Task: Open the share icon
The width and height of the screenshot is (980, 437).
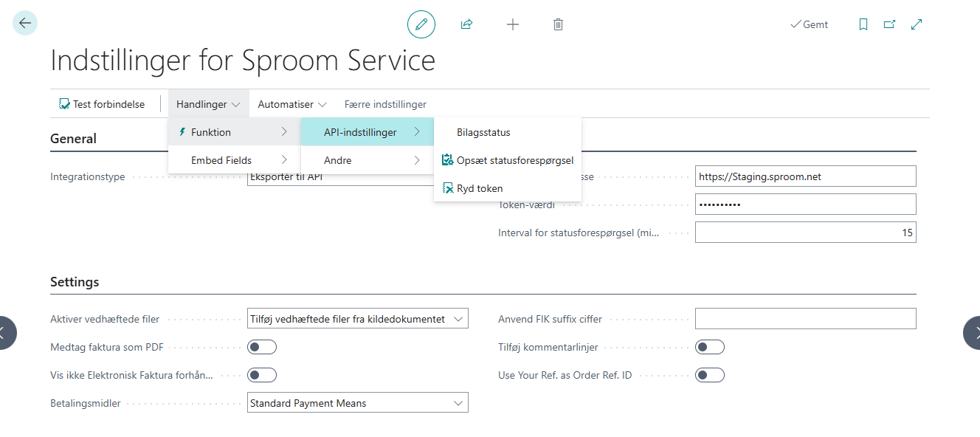Action: (466, 24)
